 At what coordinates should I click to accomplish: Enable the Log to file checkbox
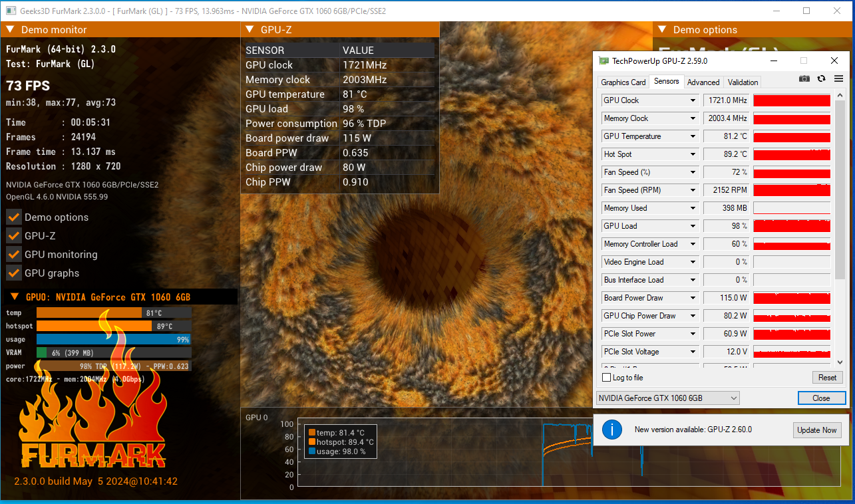[606, 378]
